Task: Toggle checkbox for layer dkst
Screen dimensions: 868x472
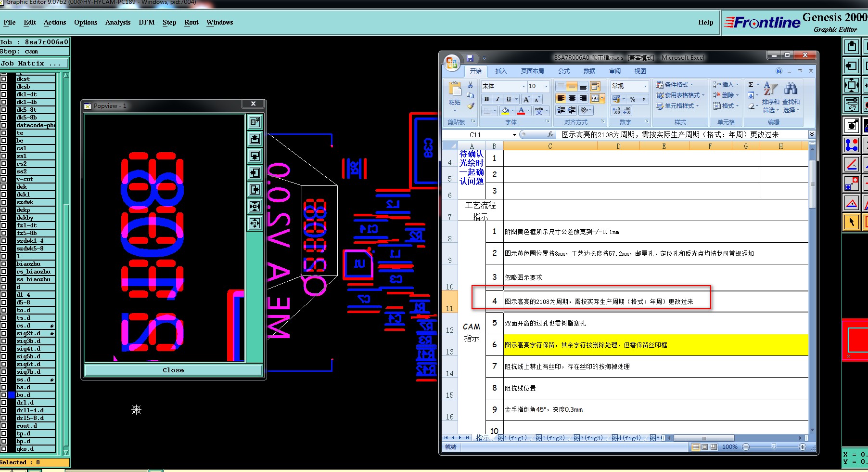Action: (x=4, y=79)
